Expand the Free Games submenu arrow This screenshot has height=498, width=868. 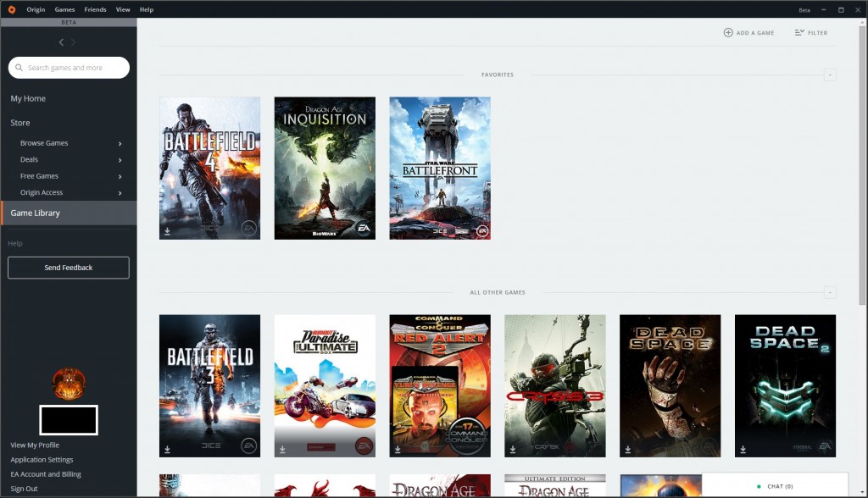tap(120, 176)
